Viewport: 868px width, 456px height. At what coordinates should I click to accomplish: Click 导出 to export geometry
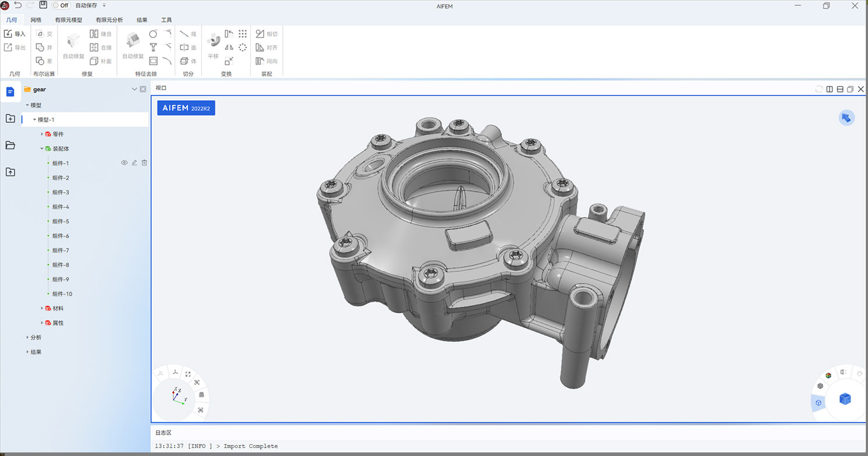tap(15, 47)
